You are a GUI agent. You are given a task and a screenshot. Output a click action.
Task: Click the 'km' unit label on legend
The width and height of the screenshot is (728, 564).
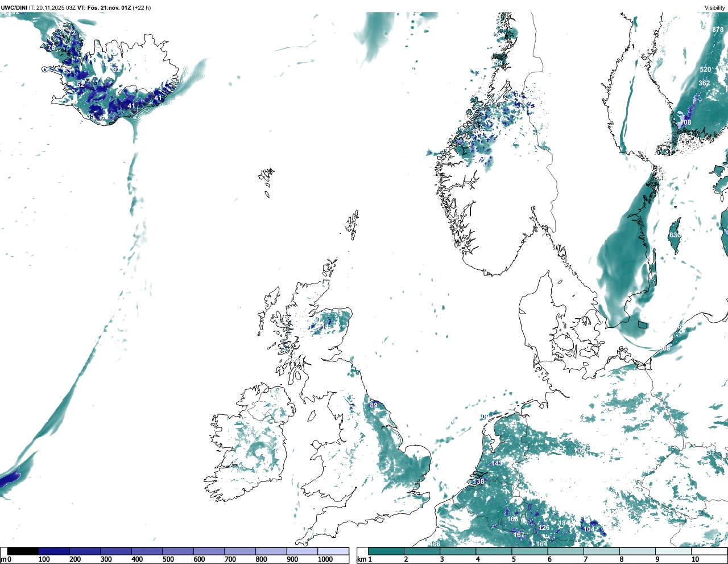[361, 559]
